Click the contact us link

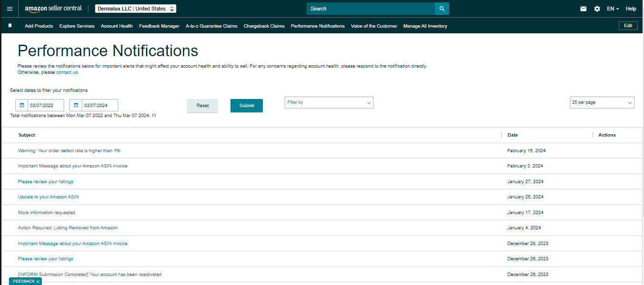[x=67, y=72]
